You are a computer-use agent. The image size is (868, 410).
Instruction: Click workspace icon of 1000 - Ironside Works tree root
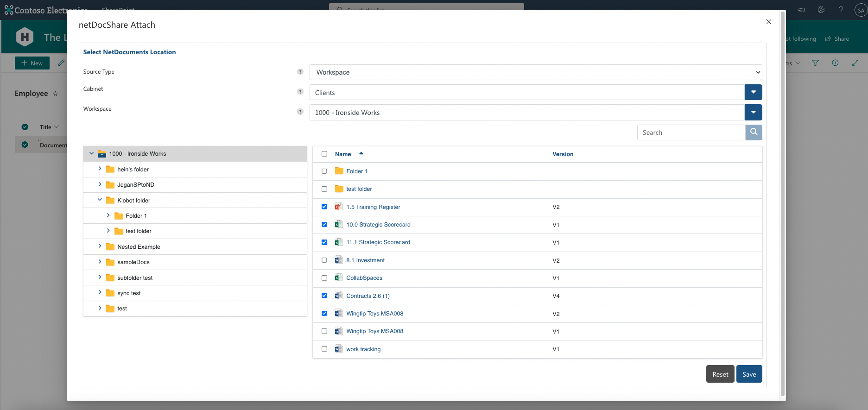102,154
